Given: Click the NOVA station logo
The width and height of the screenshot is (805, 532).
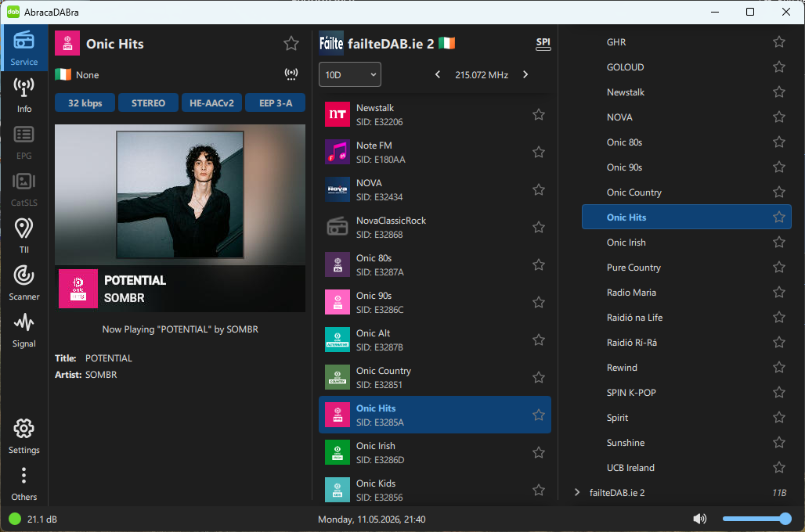Looking at the screenshot, I should click(338, 189).
